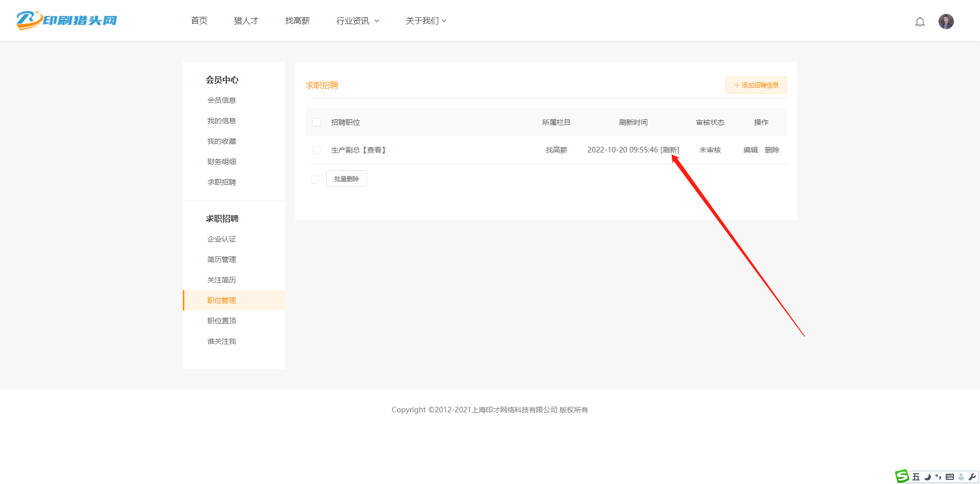Click 删除 for the 生产副总 job
980x484 pixels.
coord(772,150)
